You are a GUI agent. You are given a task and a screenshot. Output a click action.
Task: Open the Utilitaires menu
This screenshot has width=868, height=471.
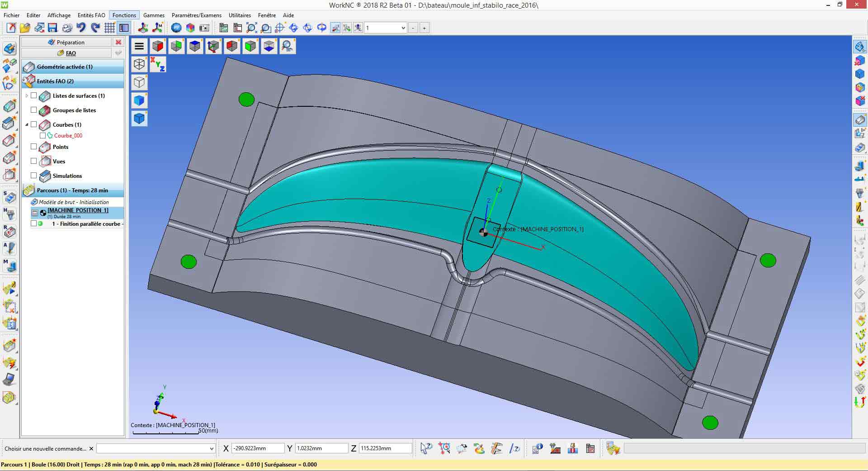(x=240, y=15)
